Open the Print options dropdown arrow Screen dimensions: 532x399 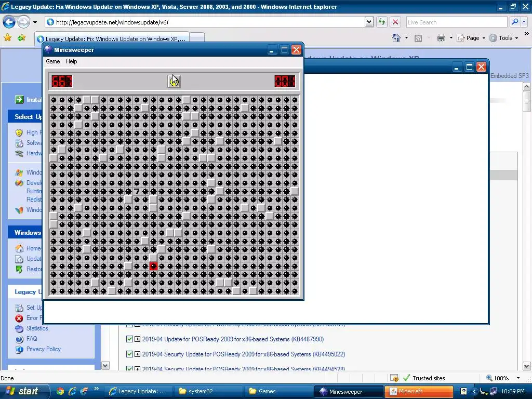tap(451, 38)
